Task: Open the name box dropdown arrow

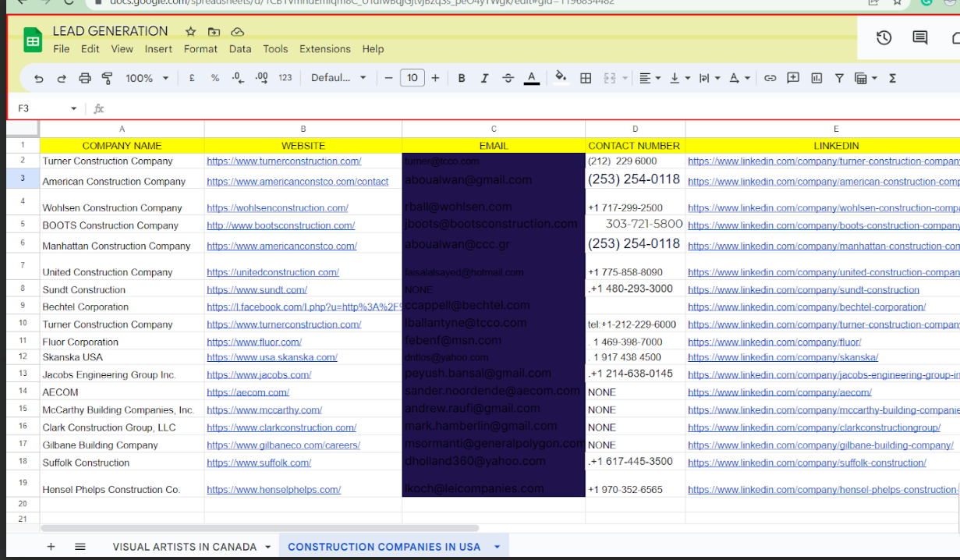Action: click(x=74, y=108)
